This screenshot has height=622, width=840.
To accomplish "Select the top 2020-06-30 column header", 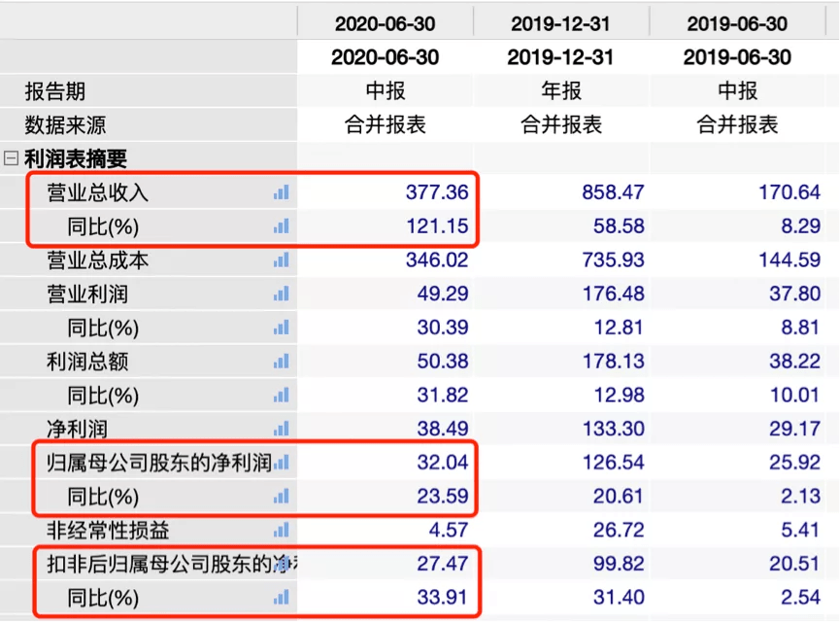I will click(385, 23).
